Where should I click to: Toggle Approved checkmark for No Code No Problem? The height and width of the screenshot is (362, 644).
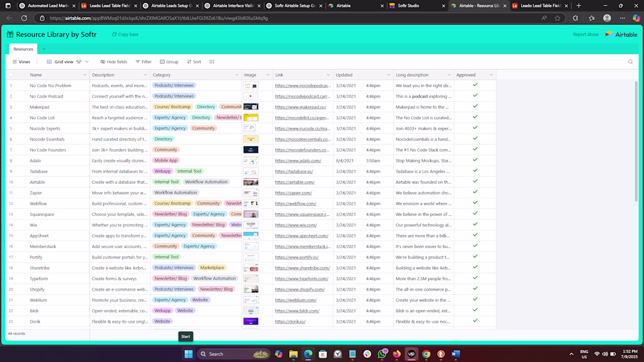coord(475,85)
